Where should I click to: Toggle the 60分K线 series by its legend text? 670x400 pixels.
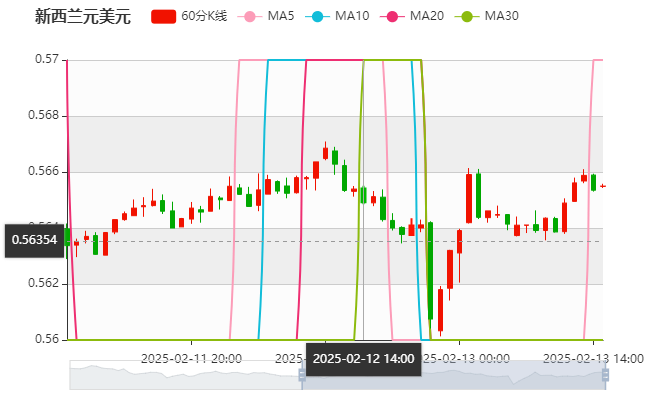pos(204,16)
